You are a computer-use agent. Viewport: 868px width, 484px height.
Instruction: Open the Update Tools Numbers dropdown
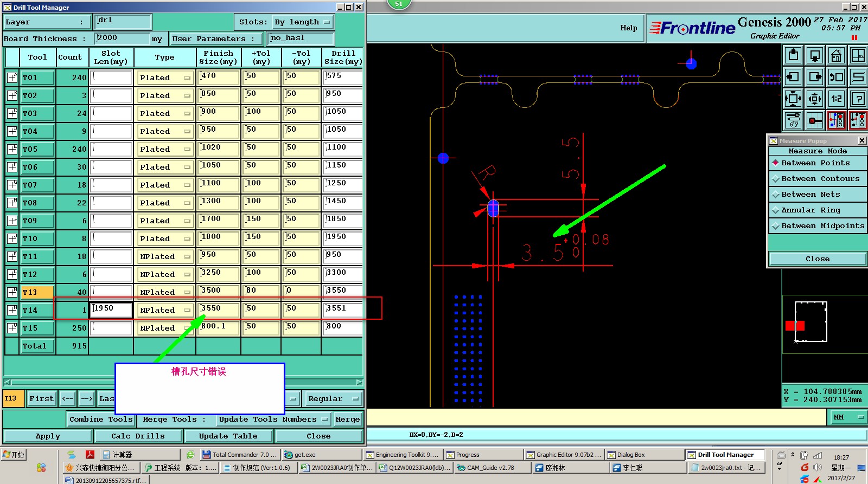coord(273,420)
